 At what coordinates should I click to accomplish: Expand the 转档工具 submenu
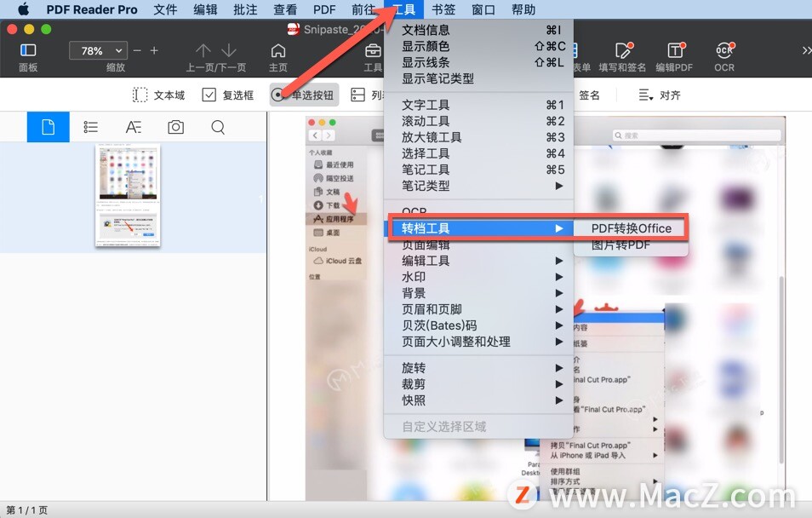tap(478, 228)
